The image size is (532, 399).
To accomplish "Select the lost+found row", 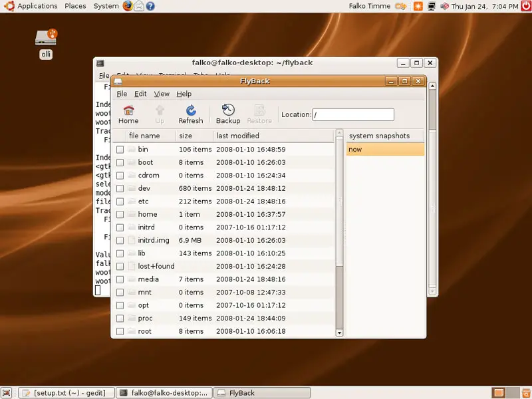I will pos(223,267).
